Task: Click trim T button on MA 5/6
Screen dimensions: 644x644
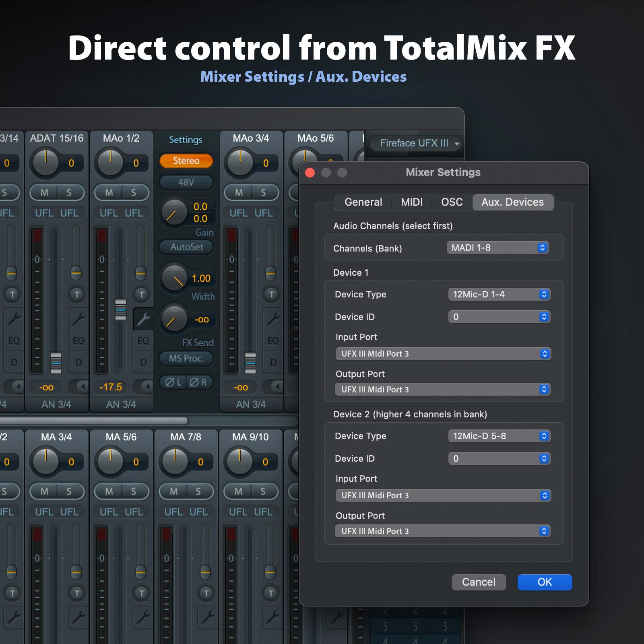Action: (x=141, y=593)
